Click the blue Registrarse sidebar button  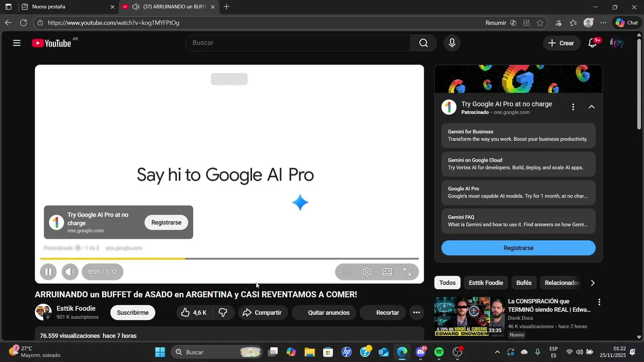point(518,248)
